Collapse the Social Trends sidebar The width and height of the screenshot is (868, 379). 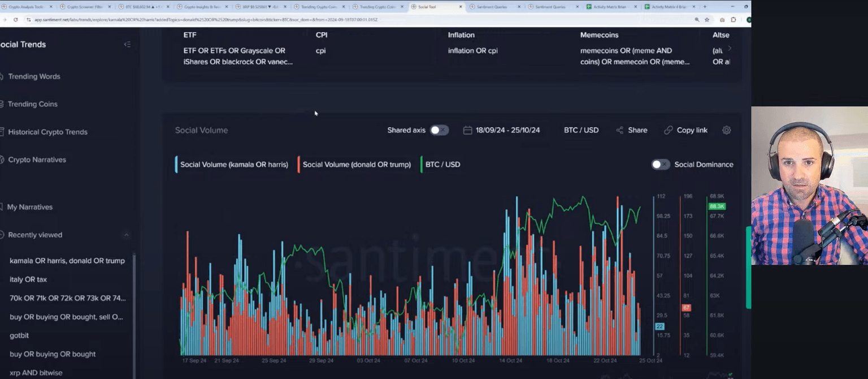(127, 45)
